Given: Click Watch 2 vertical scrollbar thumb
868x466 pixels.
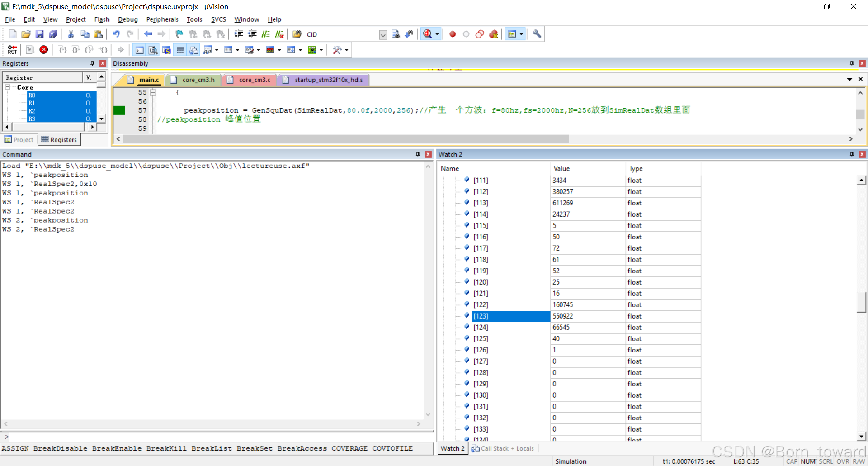Looking at the screenshot, I should pos(861,302).
